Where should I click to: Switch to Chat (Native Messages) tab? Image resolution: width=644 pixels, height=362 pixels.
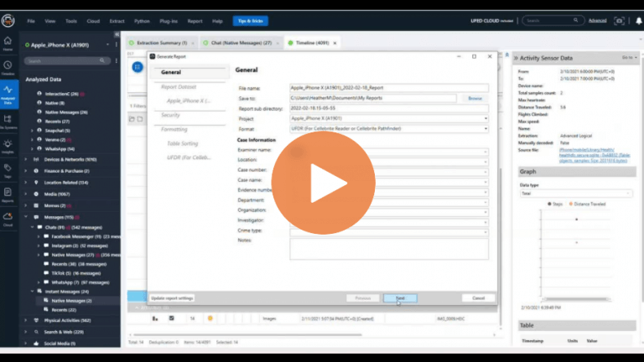coord(241,43)
